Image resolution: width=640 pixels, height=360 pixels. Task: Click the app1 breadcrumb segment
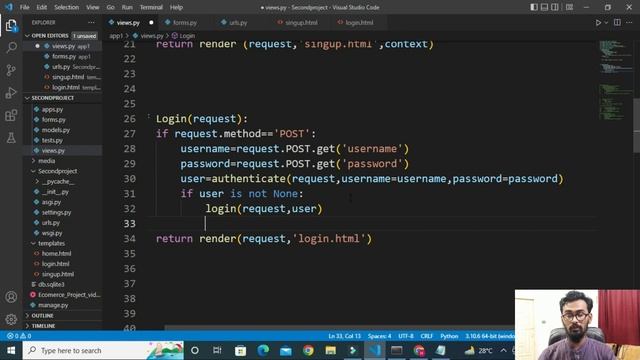116,36
